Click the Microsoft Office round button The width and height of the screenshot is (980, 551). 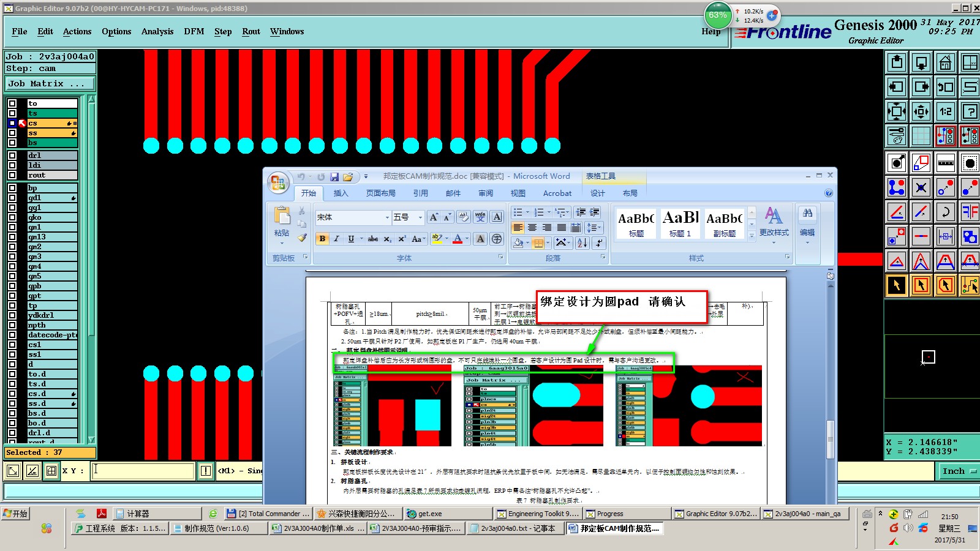coord(278,182)
